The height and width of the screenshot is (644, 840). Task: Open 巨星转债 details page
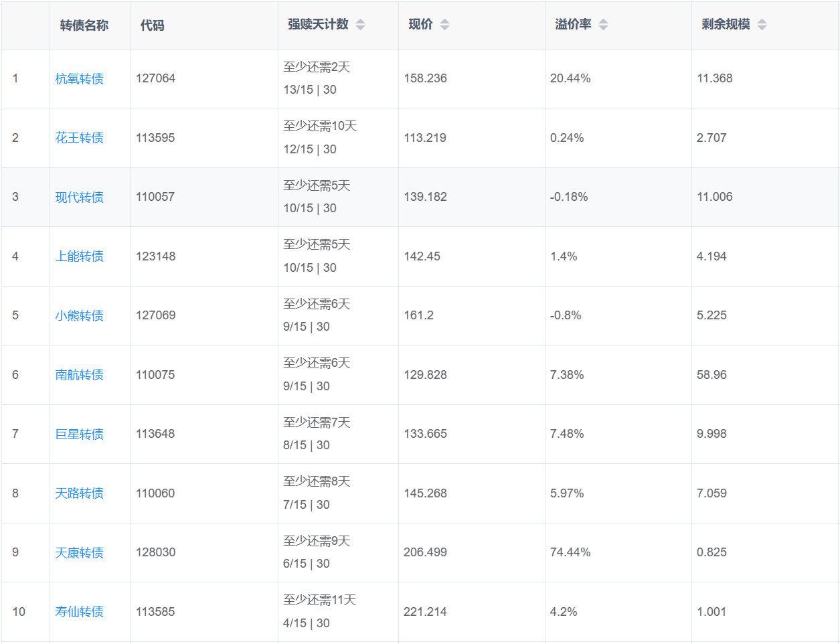[x=79, y=434]
